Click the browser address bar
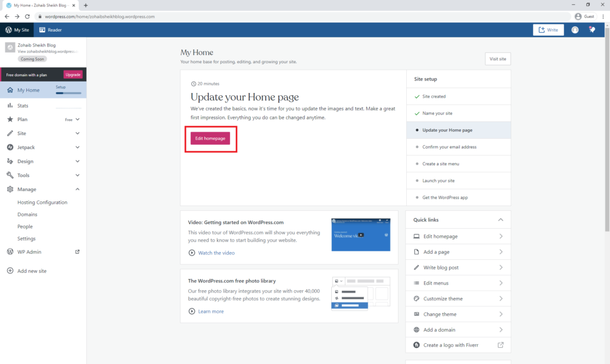The width and height of the screenshot is (610, 364). tap(303, 16)
